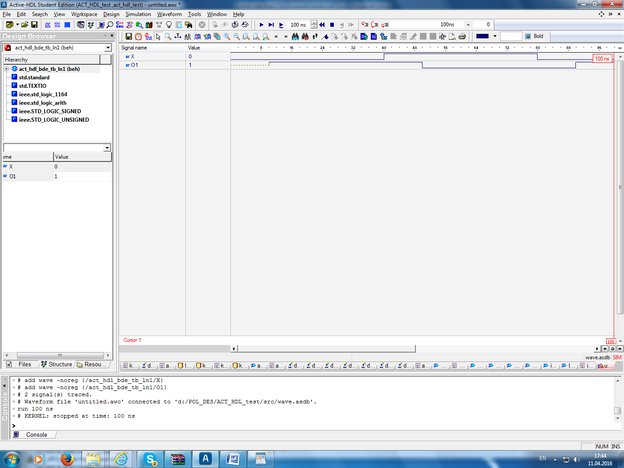
Task: Open act_hdl_bde_tb_ln1 design unit combo box
Action: 57,48
